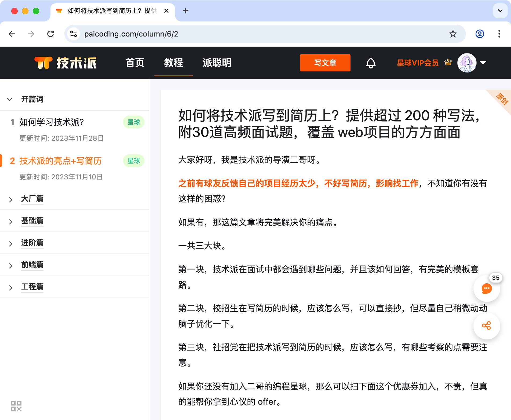Click the address bar URL field

(x=242, y=34)
